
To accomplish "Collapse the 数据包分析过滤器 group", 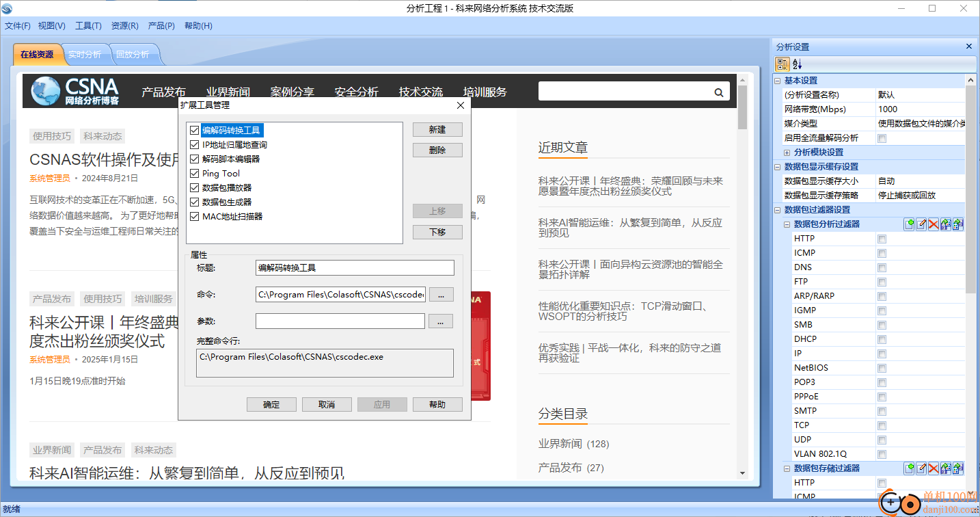I will tap(787, 224).
